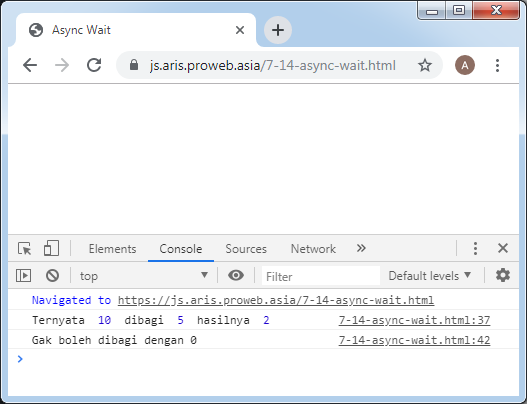The height and width of the screenshot is (404, 527).
Task: Expand the top context dropdown
Action: tap(144, 276)
